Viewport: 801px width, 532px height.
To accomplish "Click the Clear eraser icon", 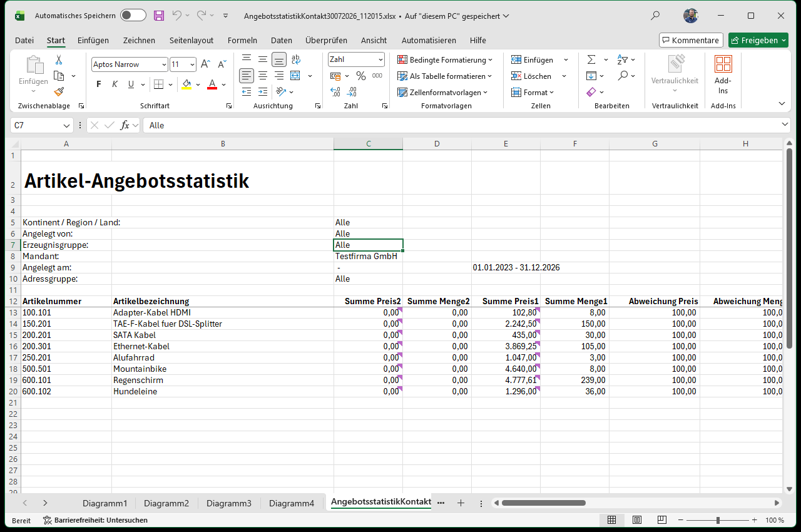I will (591, 92).
